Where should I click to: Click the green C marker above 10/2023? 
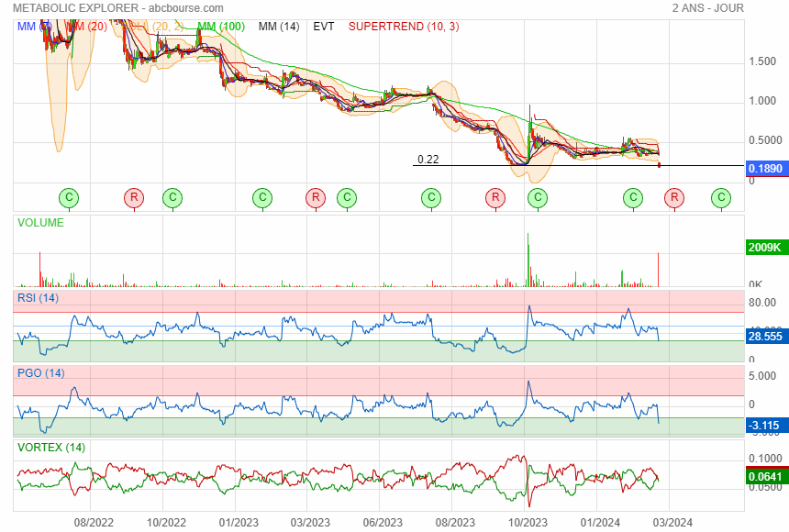point(538,197)
